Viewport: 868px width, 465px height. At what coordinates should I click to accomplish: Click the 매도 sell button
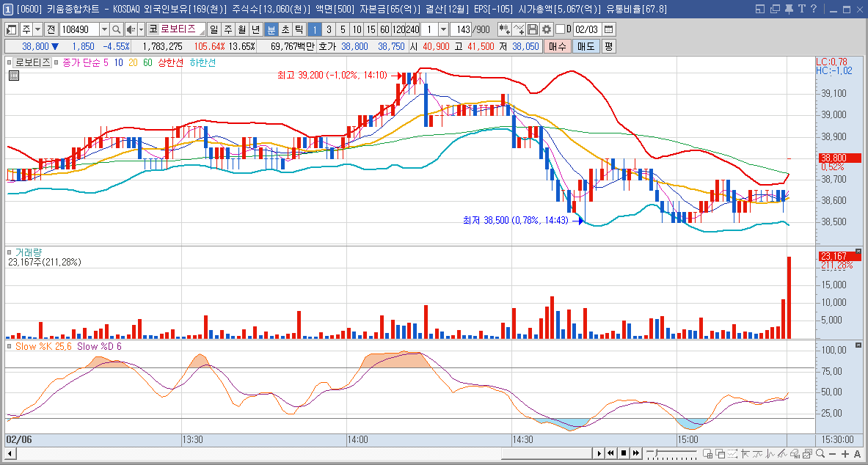586,46
